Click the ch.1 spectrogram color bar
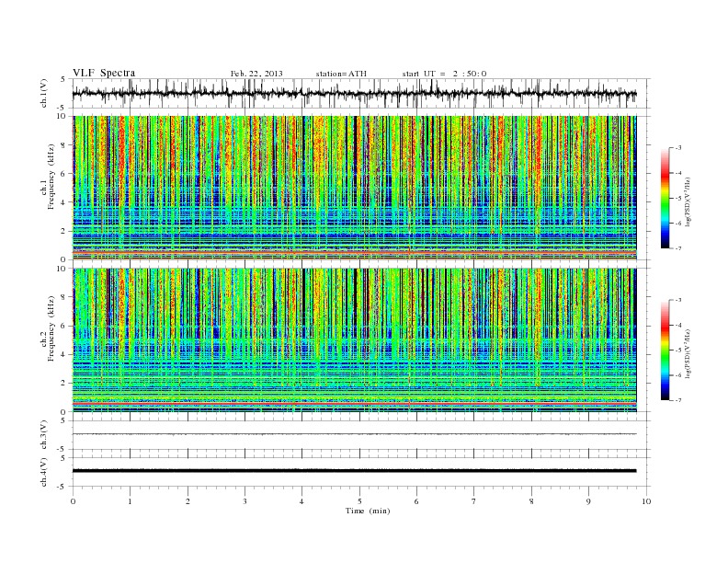The width and height of the screenshot is (728, 563). [665, 198]
